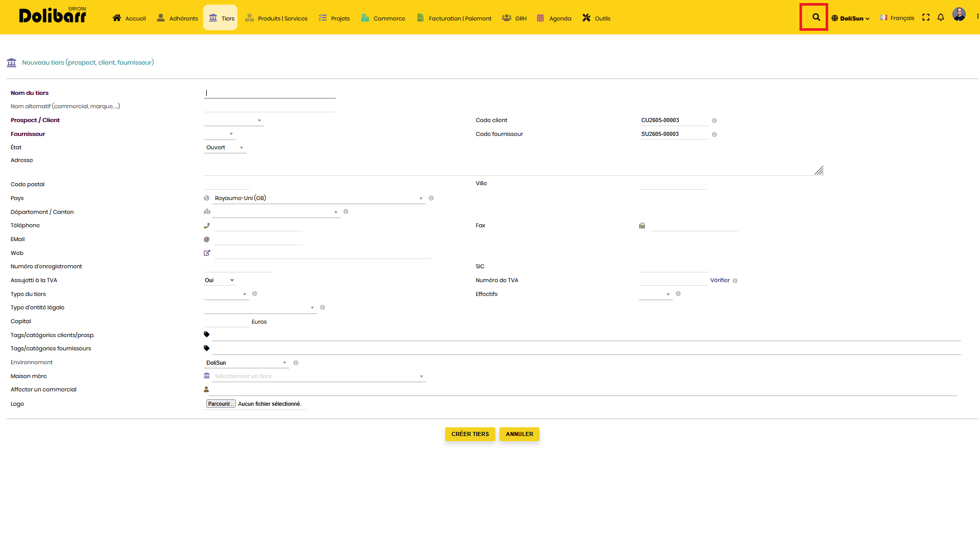
Task: Click info icon next to Effectifs
Action: (678, 294)
